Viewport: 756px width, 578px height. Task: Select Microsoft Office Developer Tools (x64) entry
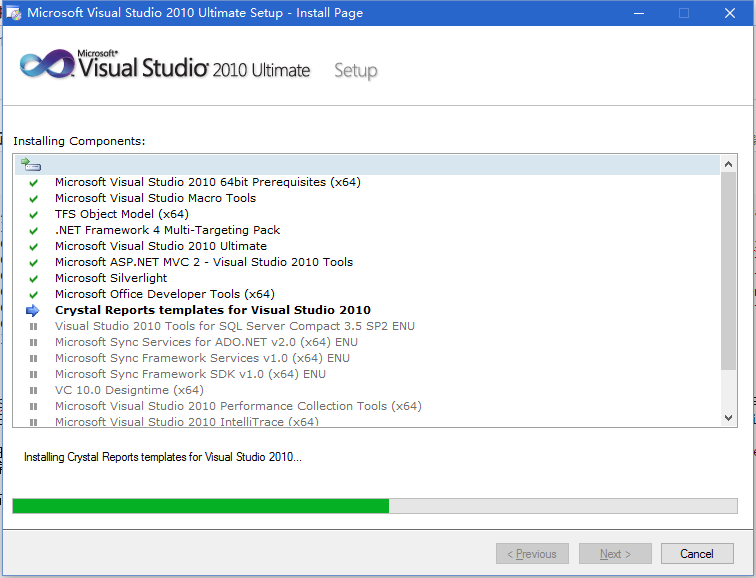click(x=165, y=294)
